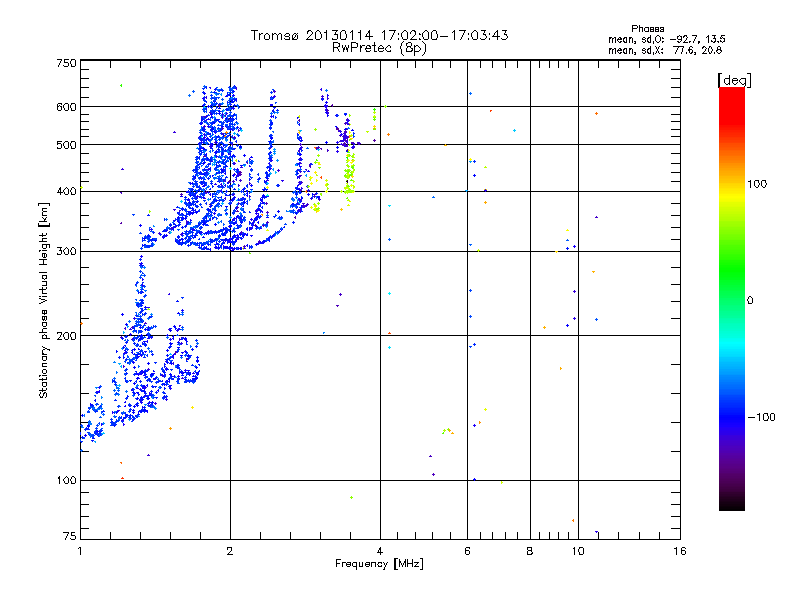Viewport: 800px width, 600px height.
Task: Click the x-axis label '1'
Action: pyautogui.click(x=80, y=551)
